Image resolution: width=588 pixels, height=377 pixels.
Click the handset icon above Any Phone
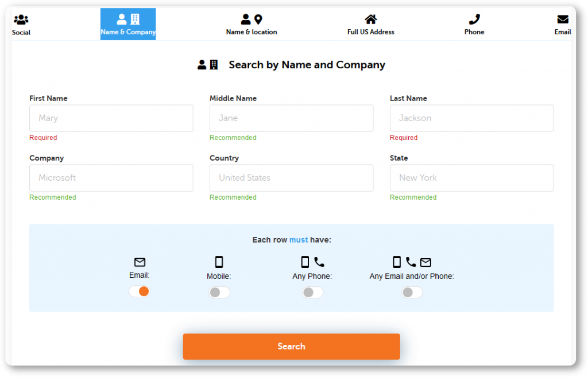click(x=319, y=262)
